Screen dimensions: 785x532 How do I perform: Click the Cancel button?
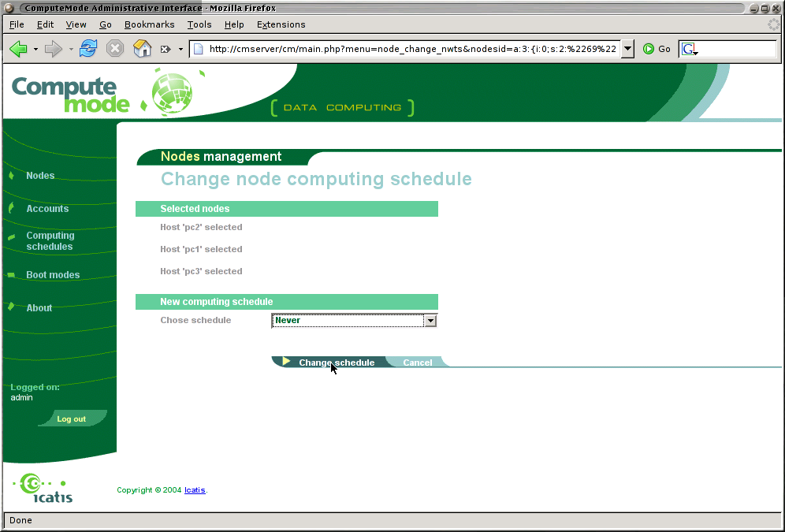418,363
